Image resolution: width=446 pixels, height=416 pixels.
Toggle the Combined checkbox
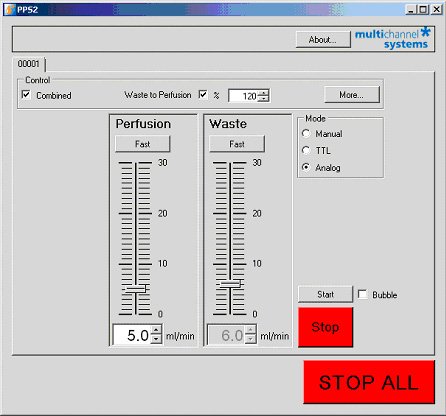coord(26,95)
